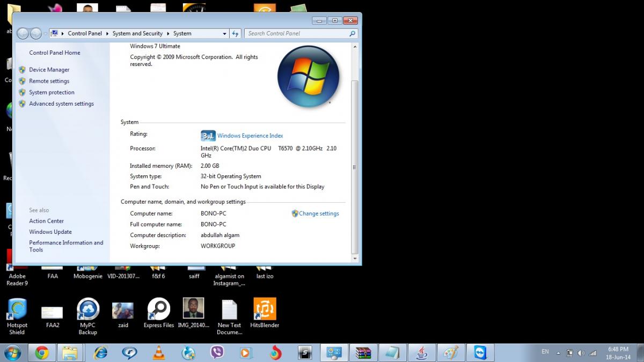Screen dimensions: 644x362
Task: Click Change settings for computer name
Action: click(319, 213)
